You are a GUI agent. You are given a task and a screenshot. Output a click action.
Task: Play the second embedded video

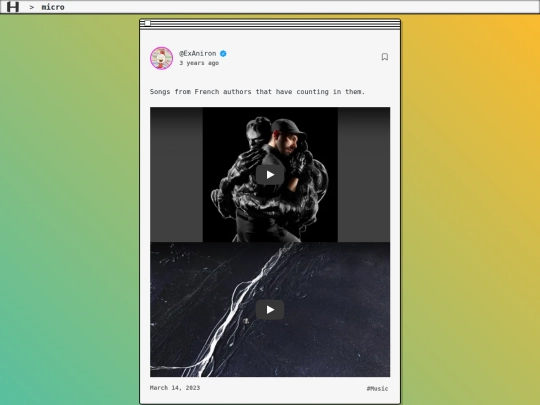(270, 310)
